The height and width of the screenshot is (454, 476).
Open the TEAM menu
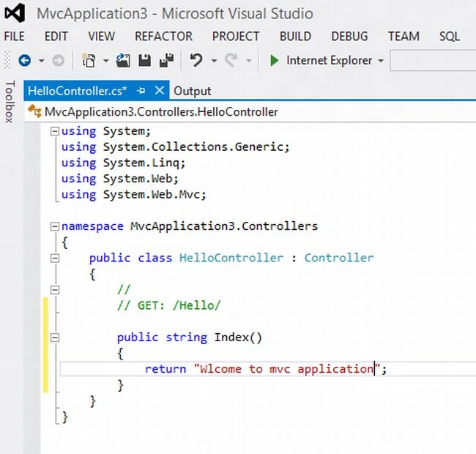coord(404,37)
